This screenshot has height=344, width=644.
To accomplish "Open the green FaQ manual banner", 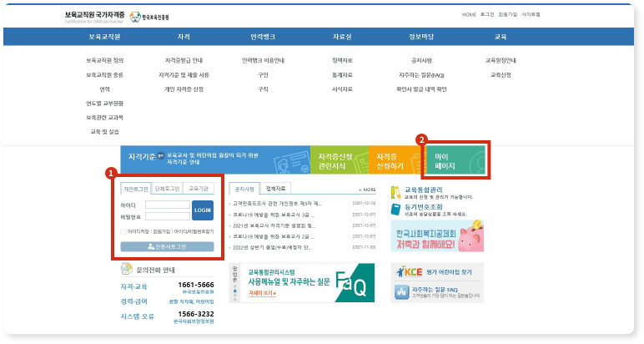I will click(x=306, y=283).
